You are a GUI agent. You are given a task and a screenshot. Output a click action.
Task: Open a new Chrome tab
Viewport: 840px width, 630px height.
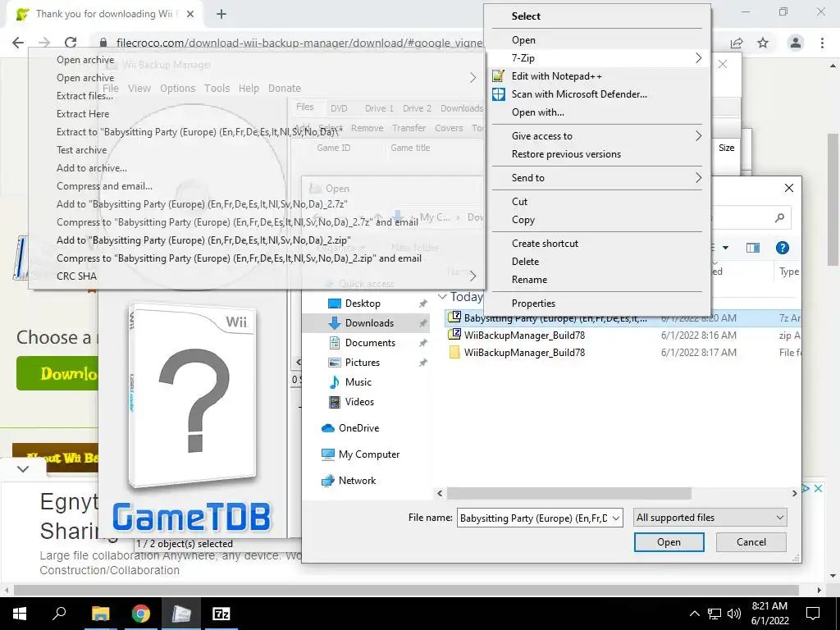pos(221,14)
